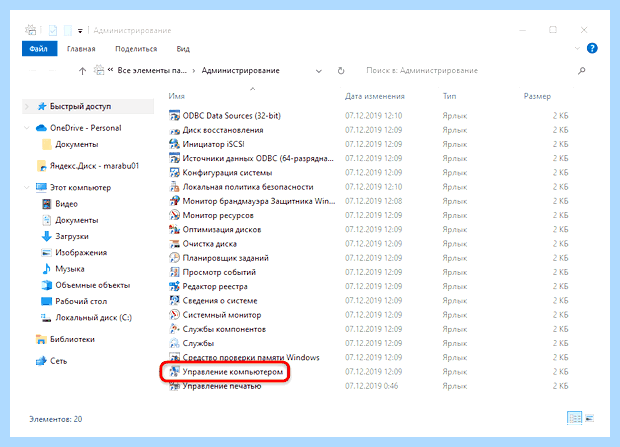Image resolution: width=620 pixels, height=447 pixels.
Task: Refresh the Администрирование folder view
Action: 341,71
